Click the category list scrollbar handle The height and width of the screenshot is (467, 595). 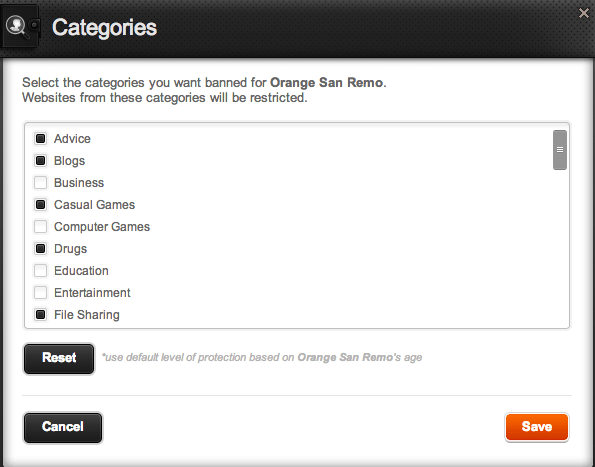coord(560,150)
